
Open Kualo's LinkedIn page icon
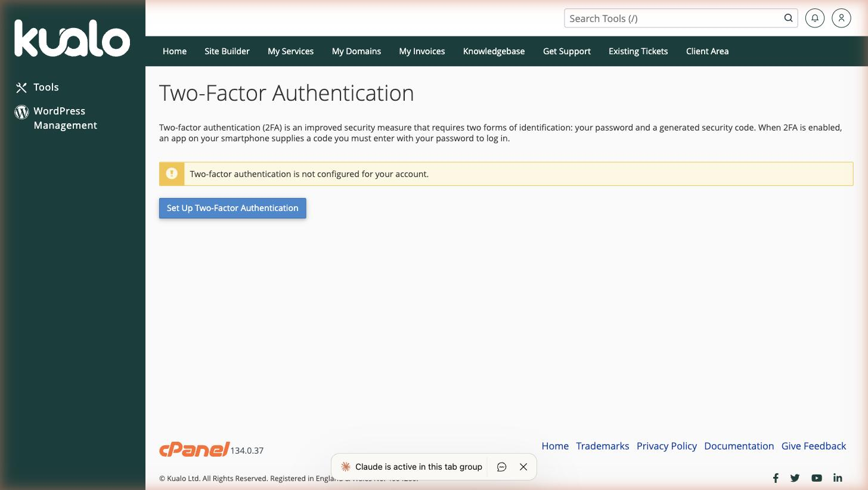(x=838, y=478)
